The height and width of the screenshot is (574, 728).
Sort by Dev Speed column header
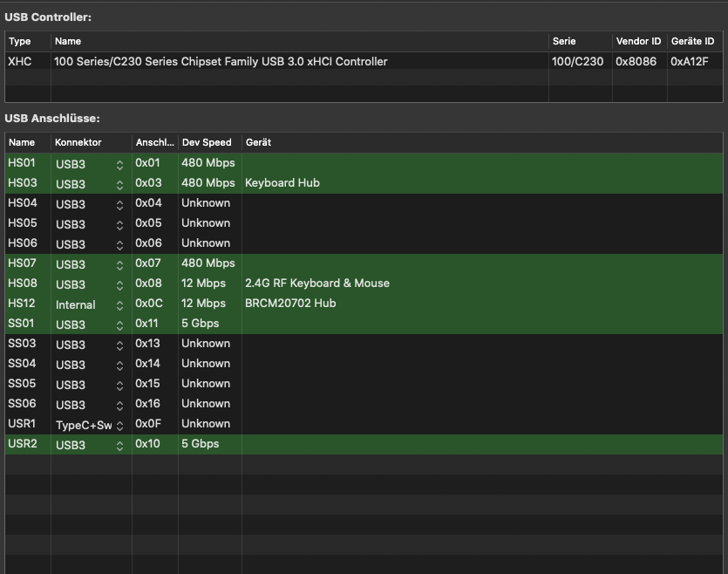pyautogui.click(x=207, y=142)
